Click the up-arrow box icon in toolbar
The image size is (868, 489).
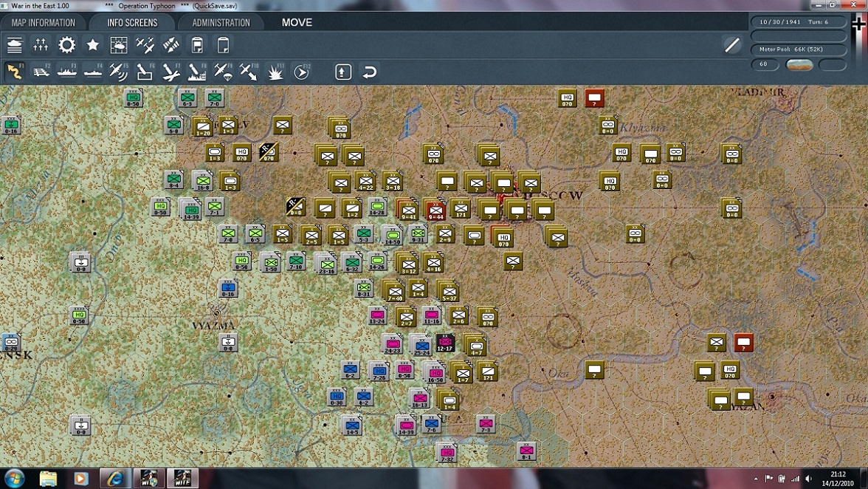343,72
